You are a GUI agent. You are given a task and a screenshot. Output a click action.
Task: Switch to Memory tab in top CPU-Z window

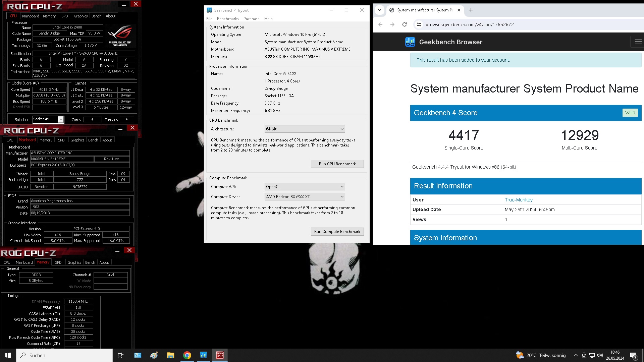point(49,16)
